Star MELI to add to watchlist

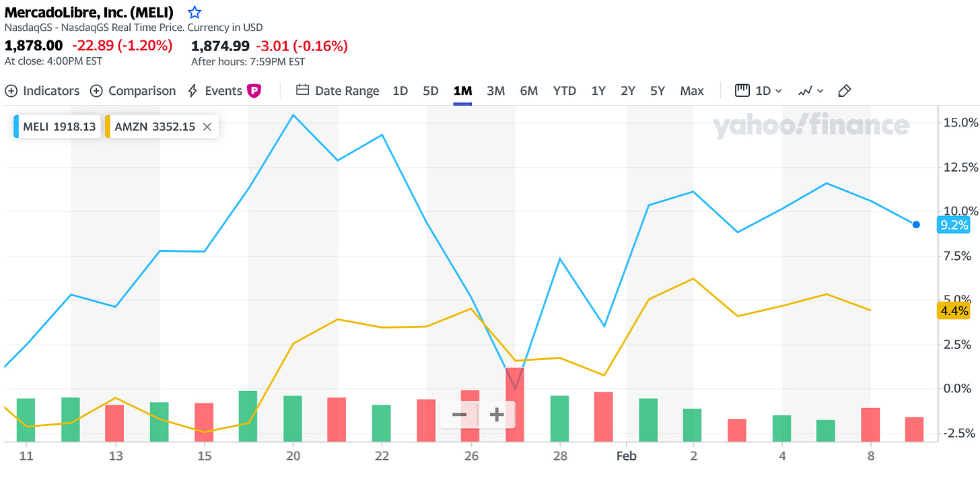(195, 12)
